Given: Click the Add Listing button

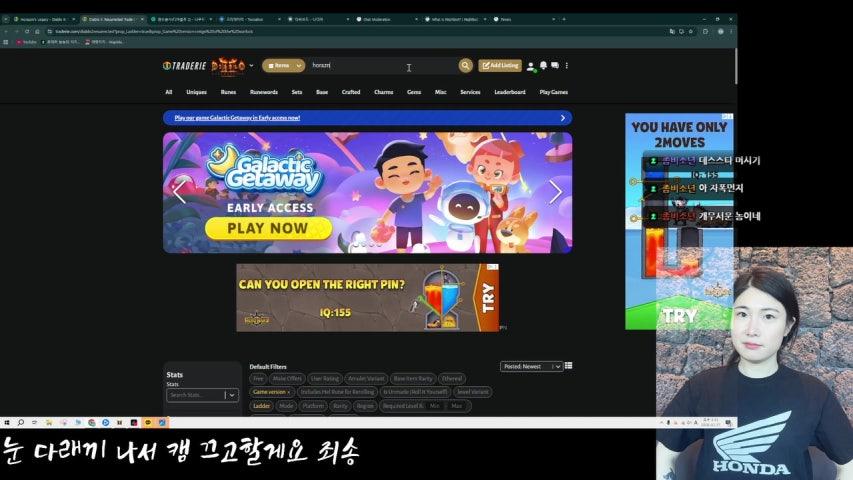Looking at the screenshot, I should click(499, 66).
